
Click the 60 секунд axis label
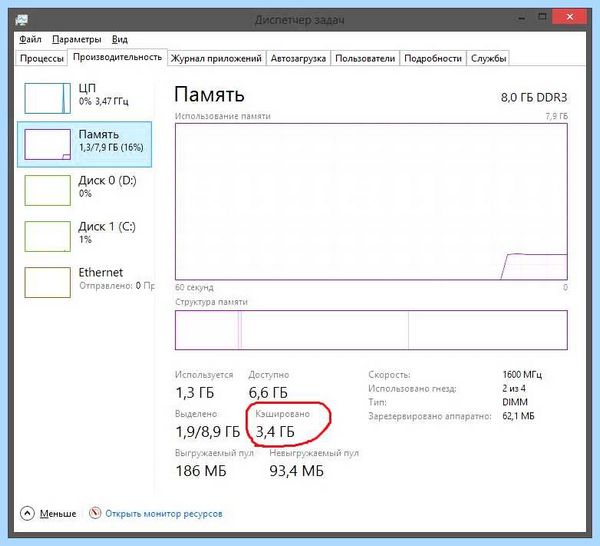click(x=194, y=287)
